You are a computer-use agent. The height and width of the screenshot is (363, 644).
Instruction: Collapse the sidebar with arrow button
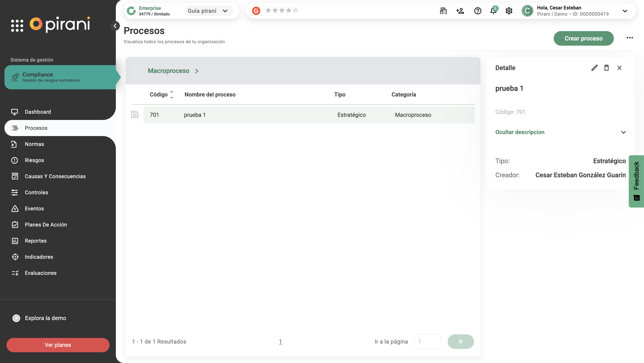pos(115,26)
